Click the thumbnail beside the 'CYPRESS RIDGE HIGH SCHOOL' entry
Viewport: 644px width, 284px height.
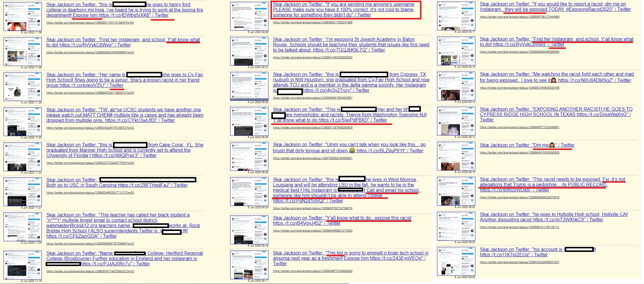click(456, 121)
